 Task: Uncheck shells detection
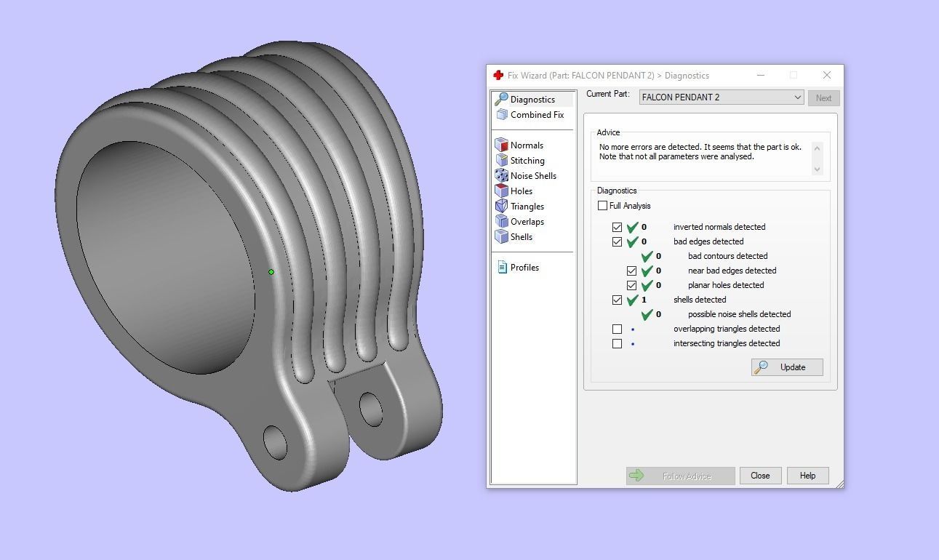[x=617, y=300]
